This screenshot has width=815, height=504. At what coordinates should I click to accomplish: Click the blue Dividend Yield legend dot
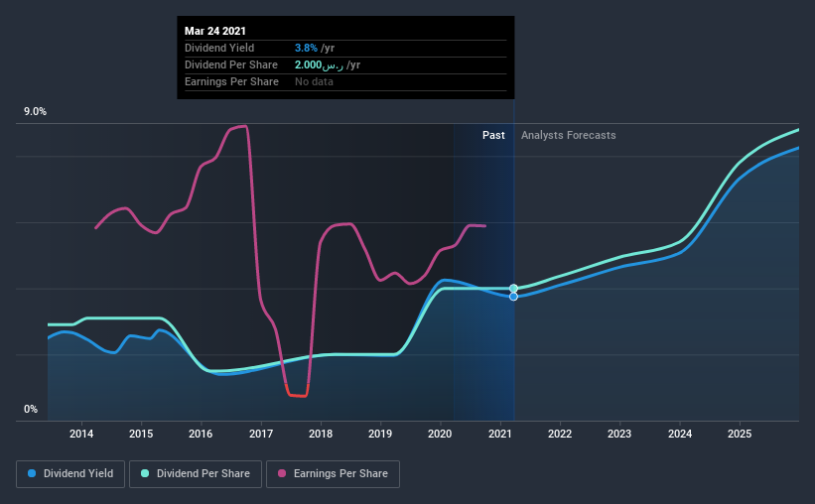click(x=32, y=473)
